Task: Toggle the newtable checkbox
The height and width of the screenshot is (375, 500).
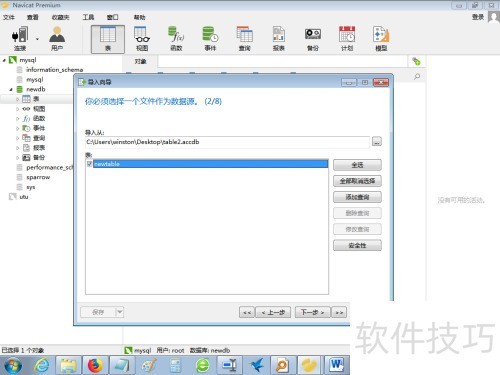Action: pyautogui.click(x=89, y=164)
